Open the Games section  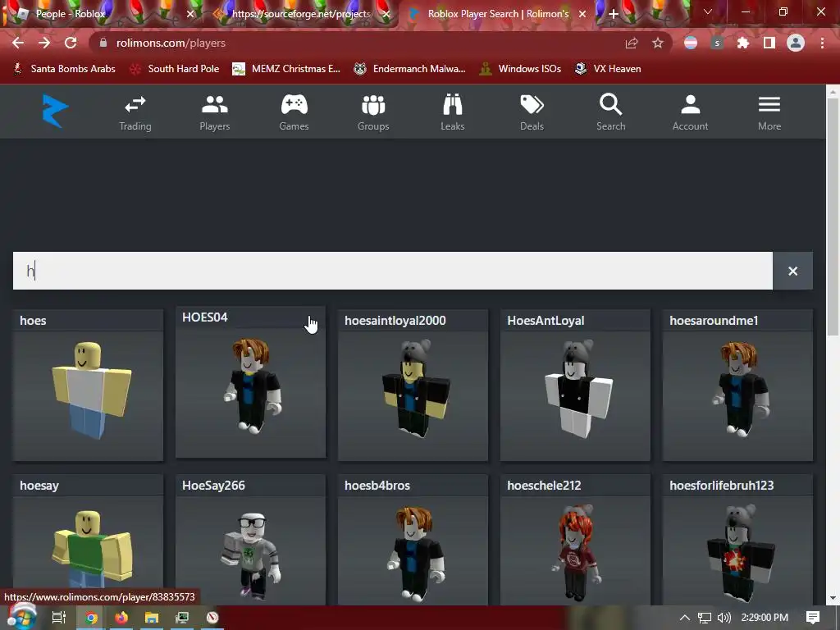294,113
